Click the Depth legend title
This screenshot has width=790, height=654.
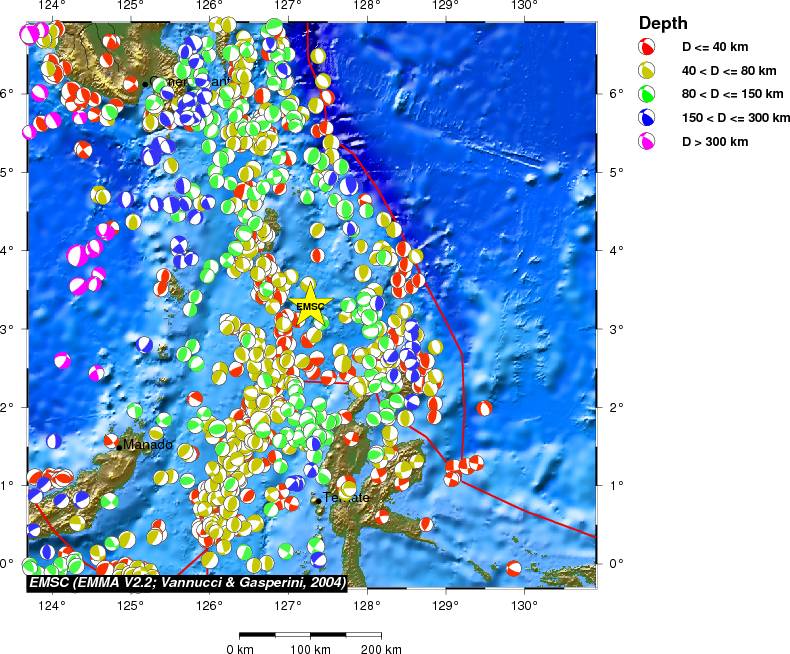point(663,23)
